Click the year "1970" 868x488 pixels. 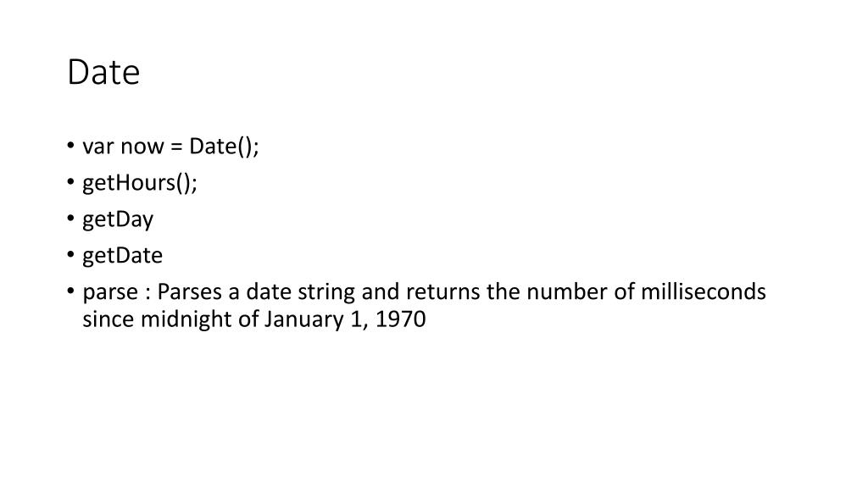[x=400, y=319]
